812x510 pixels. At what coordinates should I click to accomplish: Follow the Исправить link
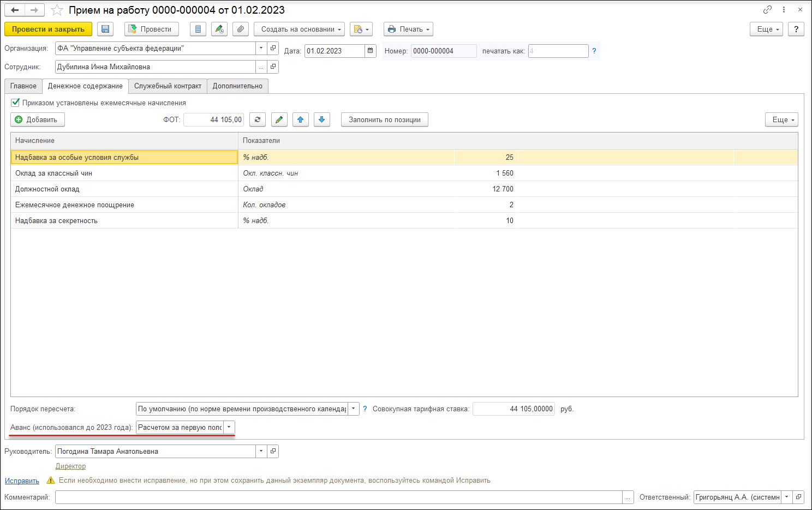pos(22,481)
